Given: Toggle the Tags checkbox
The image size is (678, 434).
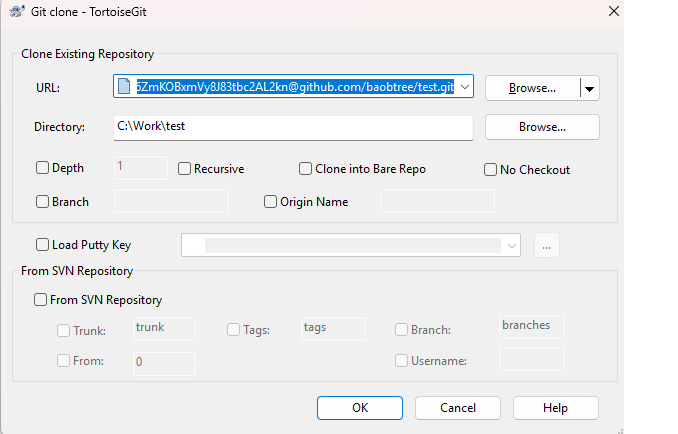Looking at the screenshot, I should tap(233, 330).
